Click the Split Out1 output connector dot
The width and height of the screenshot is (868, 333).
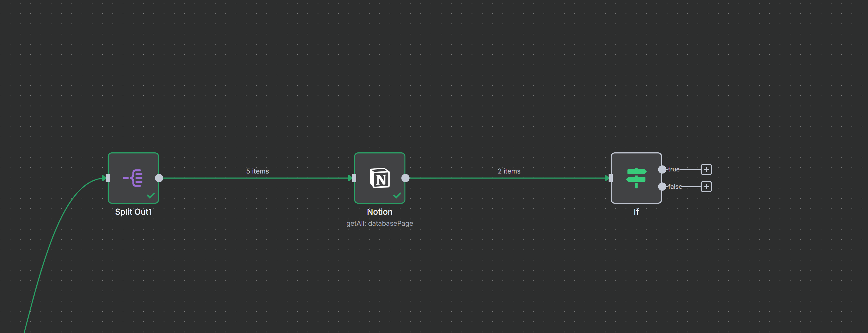pos(159,178)
